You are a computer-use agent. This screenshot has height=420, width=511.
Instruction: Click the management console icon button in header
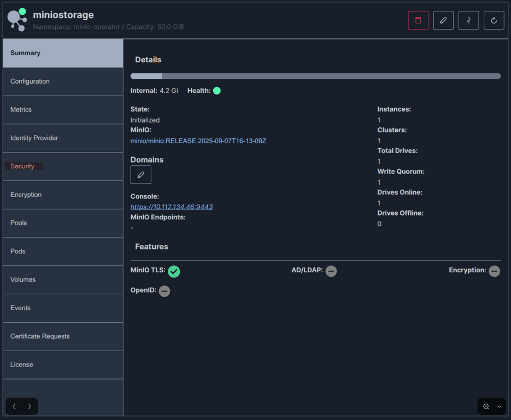(468, 20)
